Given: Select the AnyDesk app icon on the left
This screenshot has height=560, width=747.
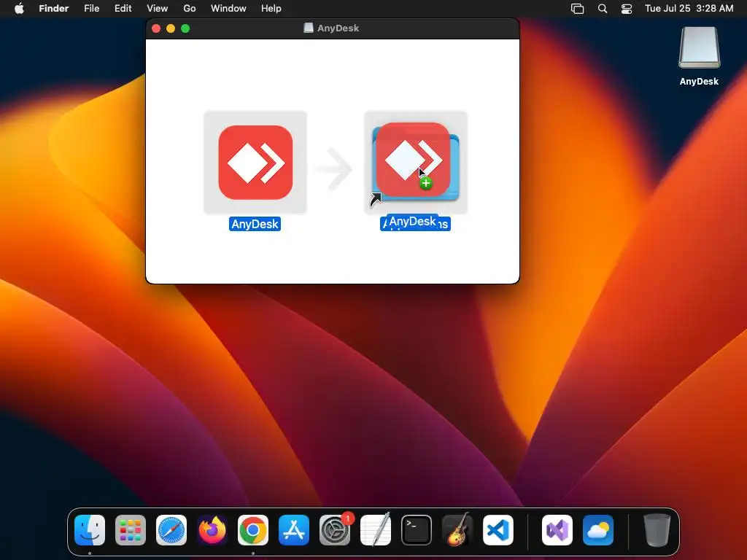Looking at the screenshot, I should (255, 163).
